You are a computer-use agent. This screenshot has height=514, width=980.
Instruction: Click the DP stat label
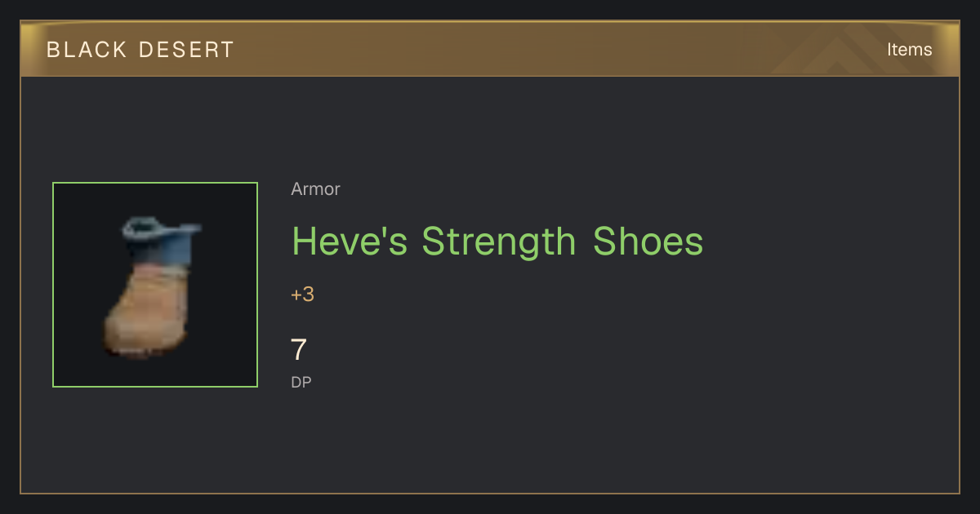point(301,382)
